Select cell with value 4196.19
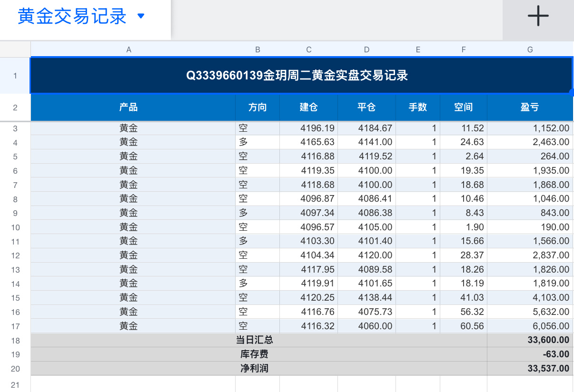Screen dimensions: 574x392 (x=309, y=128)
